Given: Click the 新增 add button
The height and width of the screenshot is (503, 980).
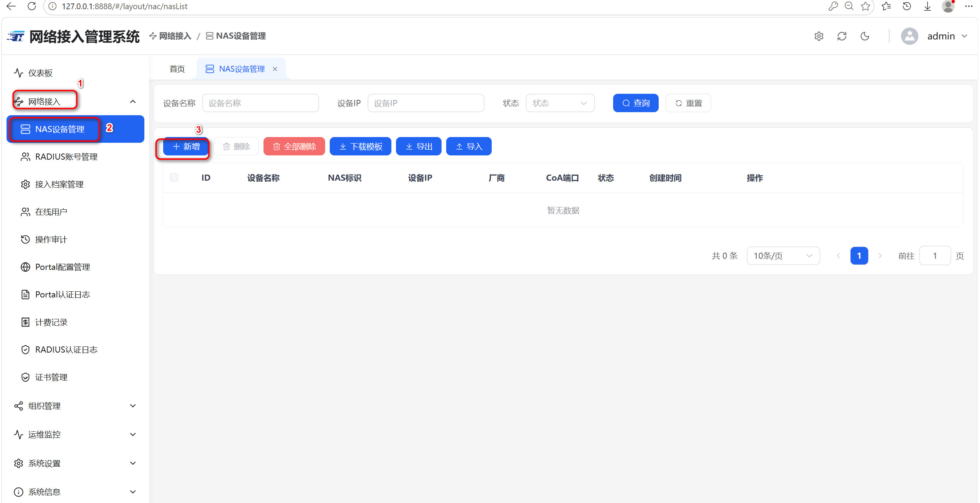Looking at the screenshot, I should 186,146.
